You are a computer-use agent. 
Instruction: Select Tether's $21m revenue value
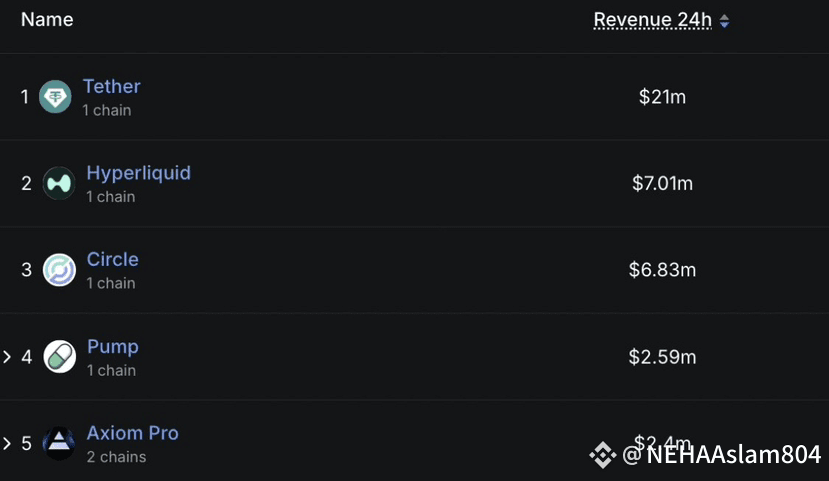662,97
